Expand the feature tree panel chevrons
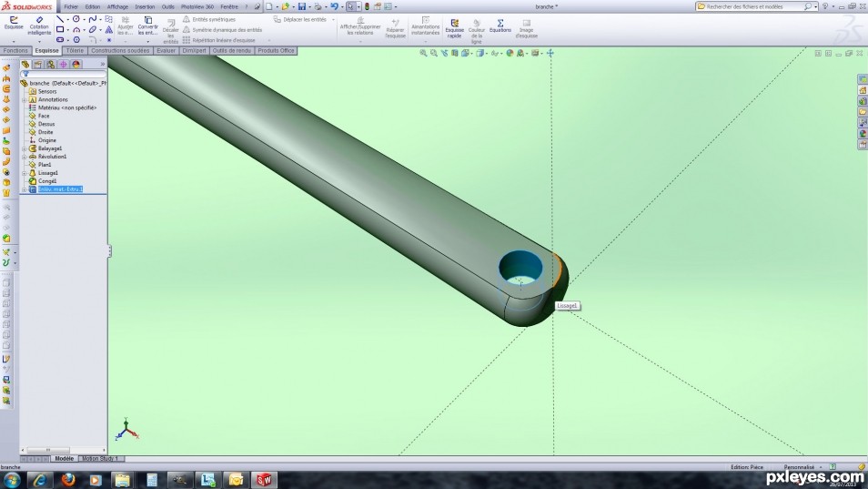 click(x=103, y=65)
